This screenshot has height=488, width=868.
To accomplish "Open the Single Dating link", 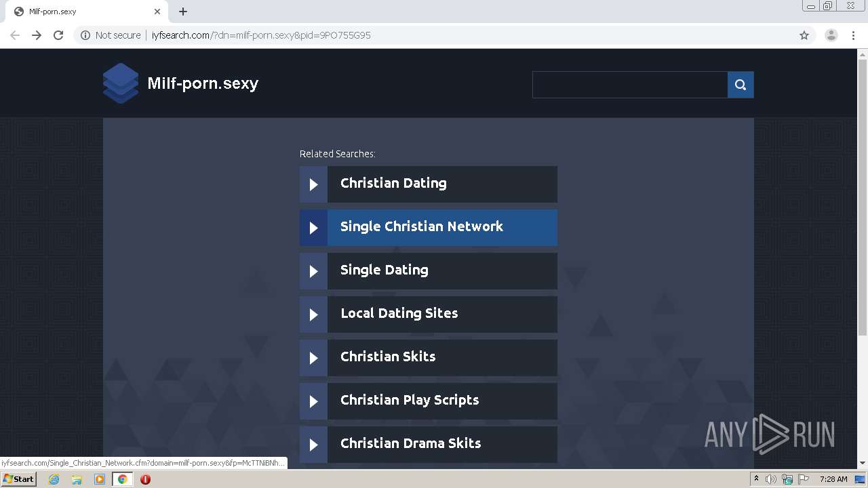I will pyautogui.click(x=384, y=270).
